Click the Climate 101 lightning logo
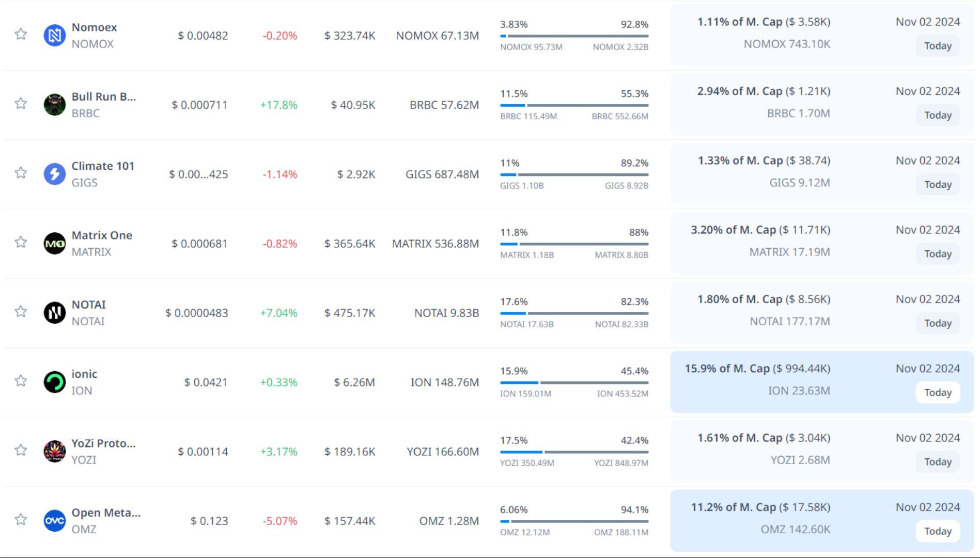Screen dimensions: 980x558 pos(54,174)
